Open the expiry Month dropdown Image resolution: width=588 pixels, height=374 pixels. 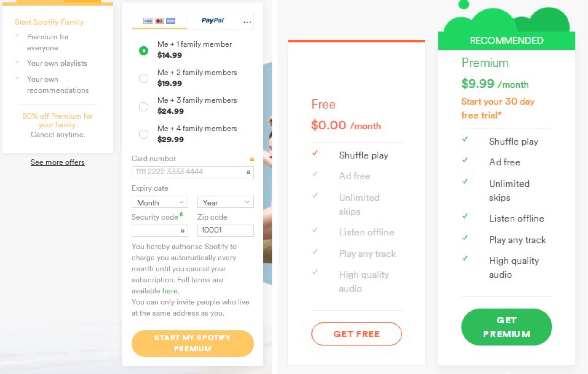[160, 202]
